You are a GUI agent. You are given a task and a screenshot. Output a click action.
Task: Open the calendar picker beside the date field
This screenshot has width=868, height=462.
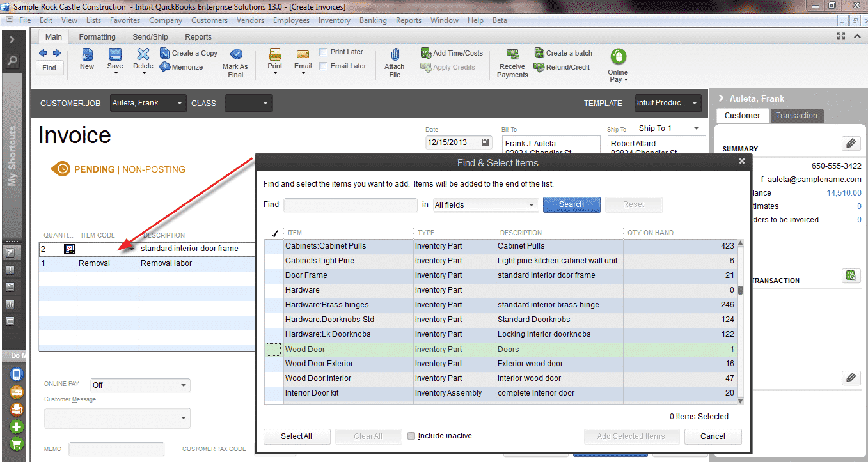coord(485,142)
